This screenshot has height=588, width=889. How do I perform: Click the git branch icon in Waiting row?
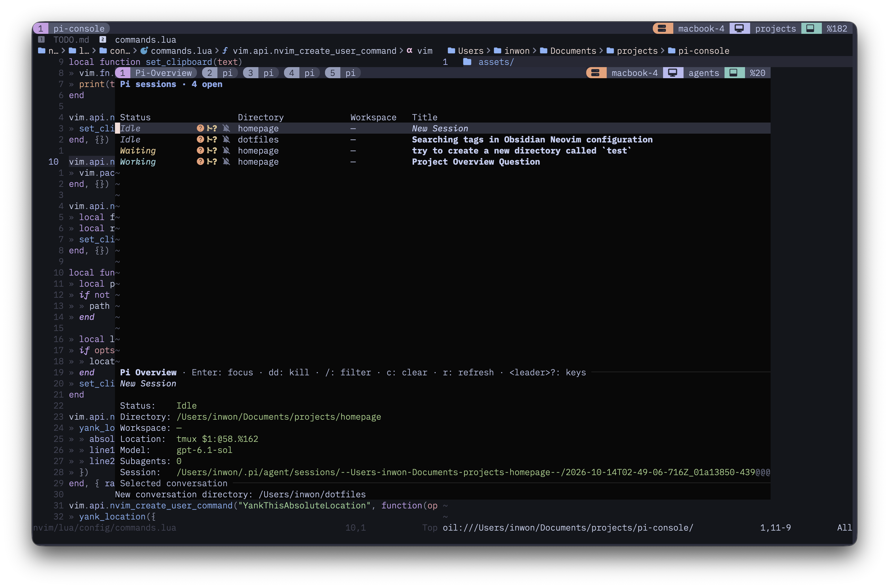point(212,150)
